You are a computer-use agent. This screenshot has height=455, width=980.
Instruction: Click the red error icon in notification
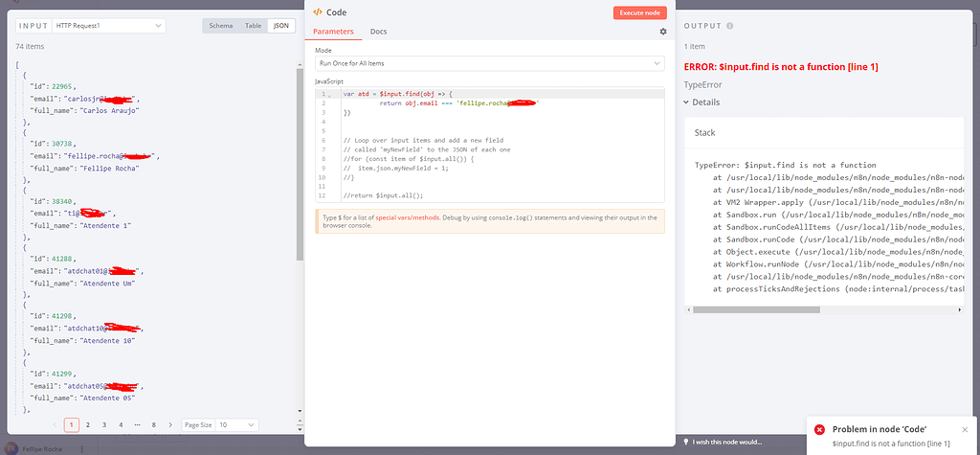819,429
